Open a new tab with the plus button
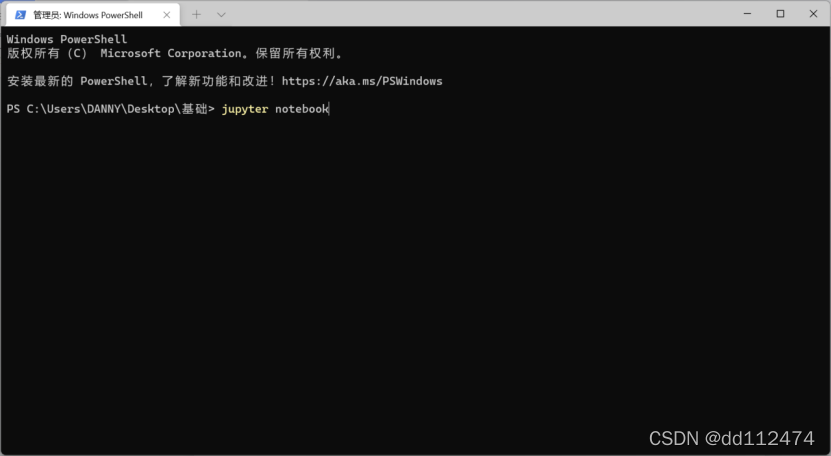This screenshot has width=831, height=456. point(196,15)
